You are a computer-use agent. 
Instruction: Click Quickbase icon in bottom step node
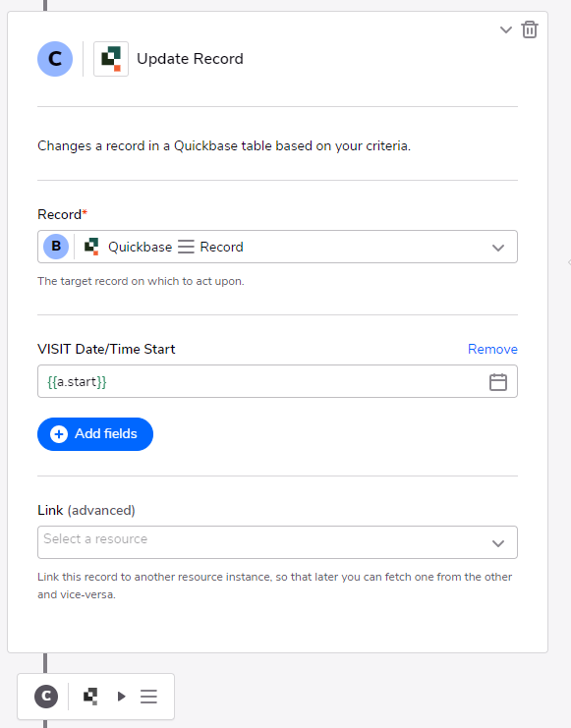(90, 696)
